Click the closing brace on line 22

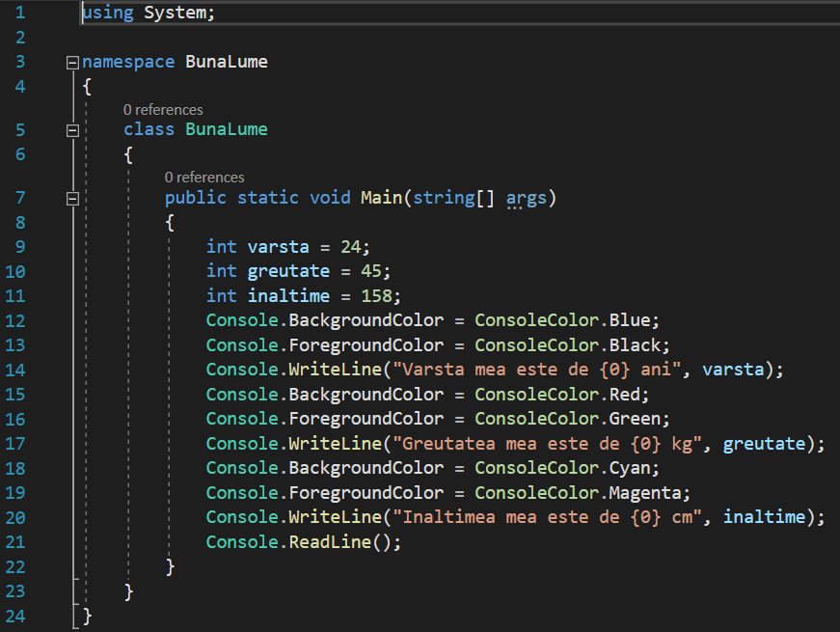170,566
